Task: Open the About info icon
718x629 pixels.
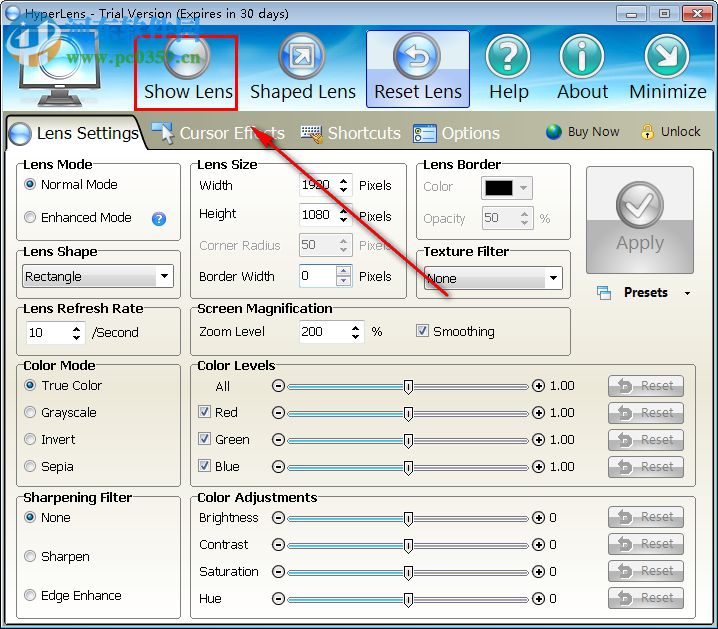Action: pos(582,57)
